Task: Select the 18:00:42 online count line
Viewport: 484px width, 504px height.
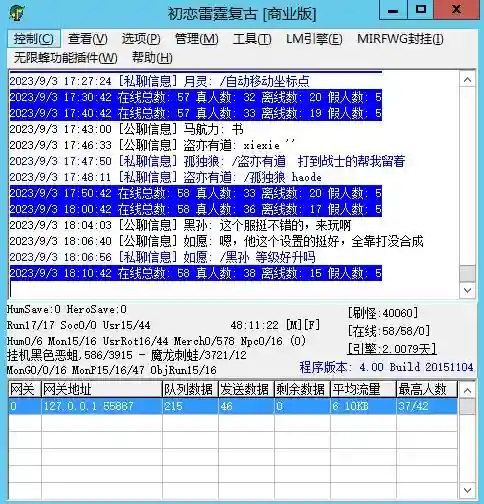Action: 196,209
